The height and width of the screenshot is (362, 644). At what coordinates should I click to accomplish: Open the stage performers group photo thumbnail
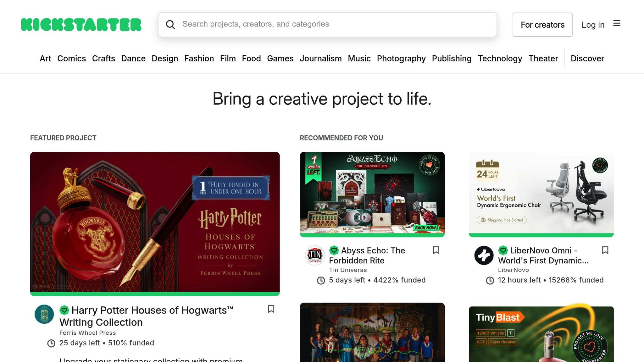click(x=372, y=332)
